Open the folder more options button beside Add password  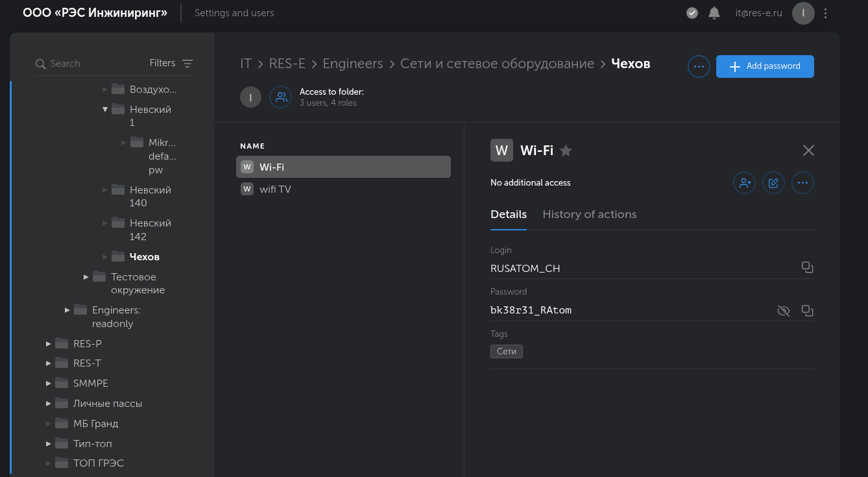click(699, 66)
